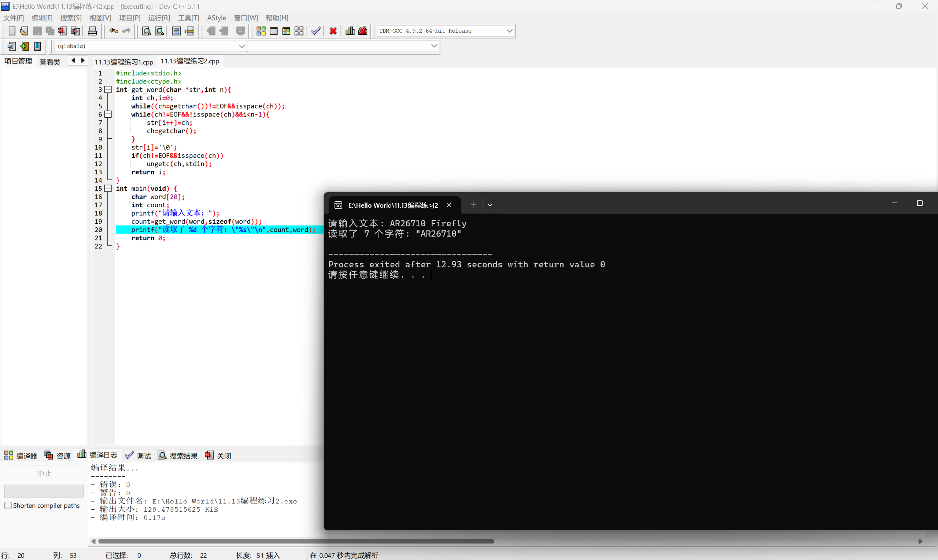Image resolution: width=938 pixels, height=560 pixels.
Task: Click the New file toolbar icon
Action: click(x=12, y=31)
